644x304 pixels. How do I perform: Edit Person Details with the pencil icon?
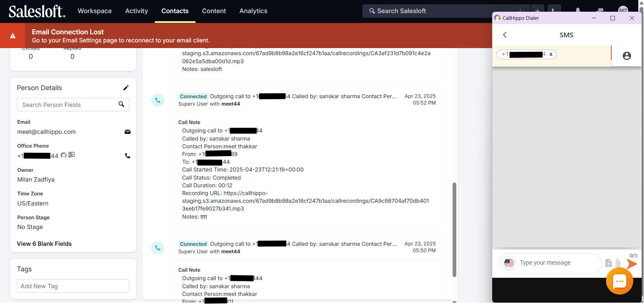(126, 88)
